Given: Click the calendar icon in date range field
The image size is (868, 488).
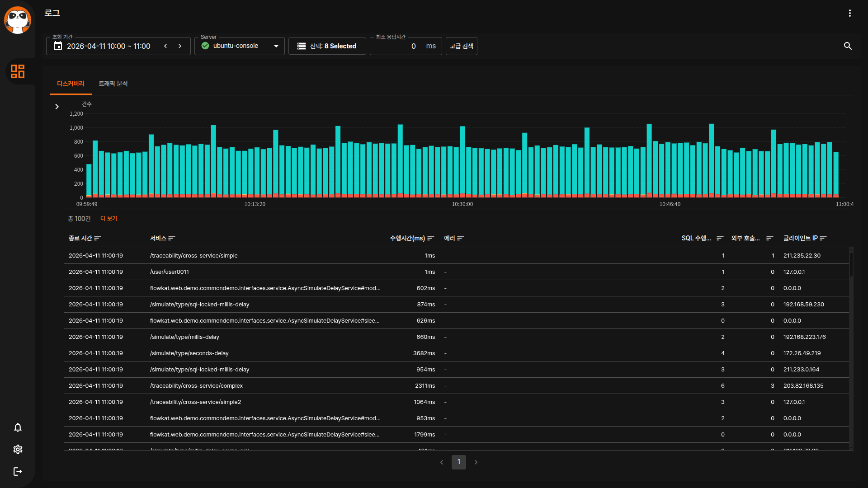Looking at the screenshot, I should pyautogui.click(x=58, y=46).
